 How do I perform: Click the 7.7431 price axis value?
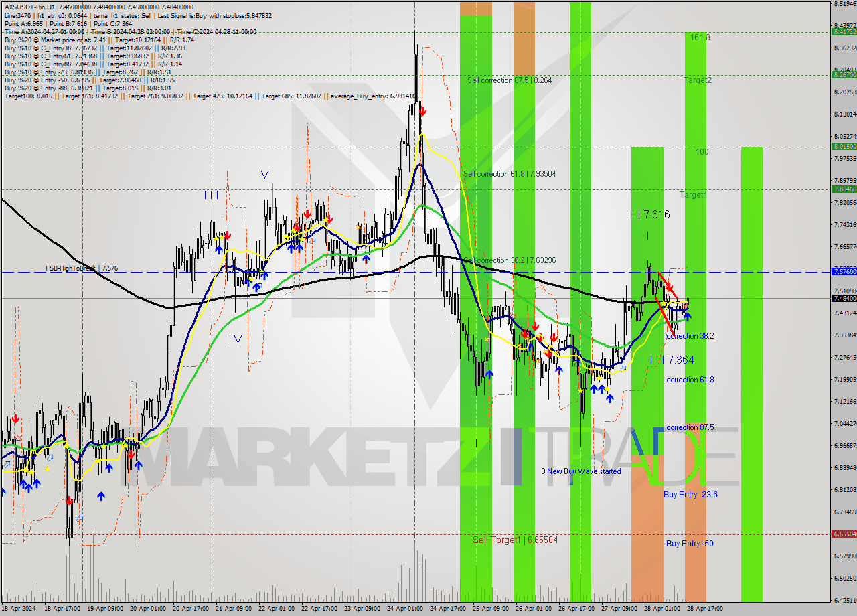[x=845, y=224]
